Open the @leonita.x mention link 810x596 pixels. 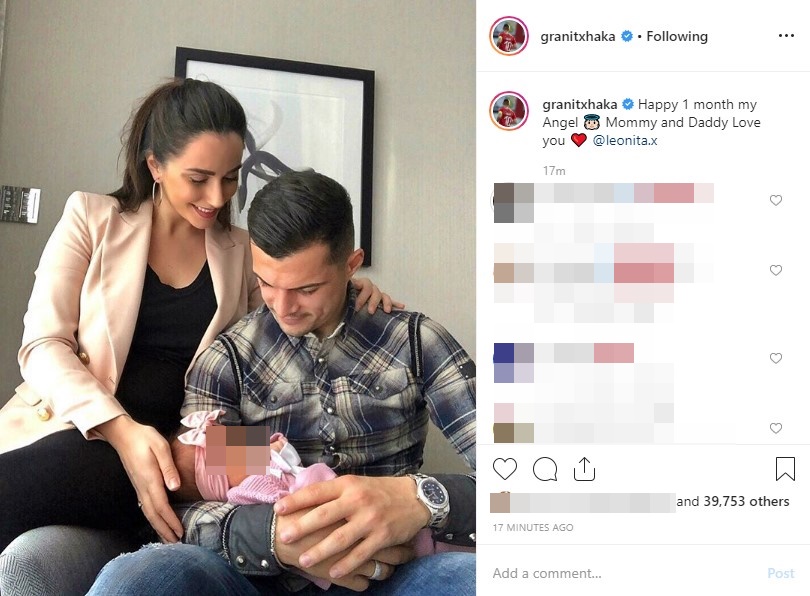625,140
